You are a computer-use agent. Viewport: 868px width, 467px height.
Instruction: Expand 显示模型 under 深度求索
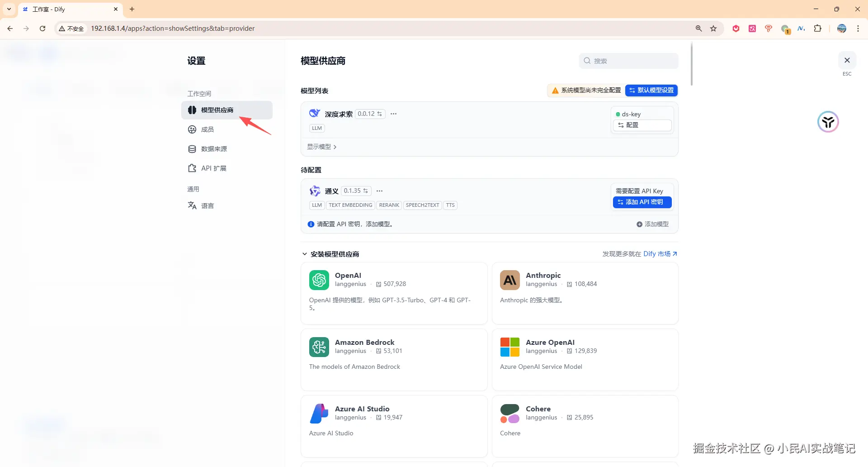[x=322, y=147]
